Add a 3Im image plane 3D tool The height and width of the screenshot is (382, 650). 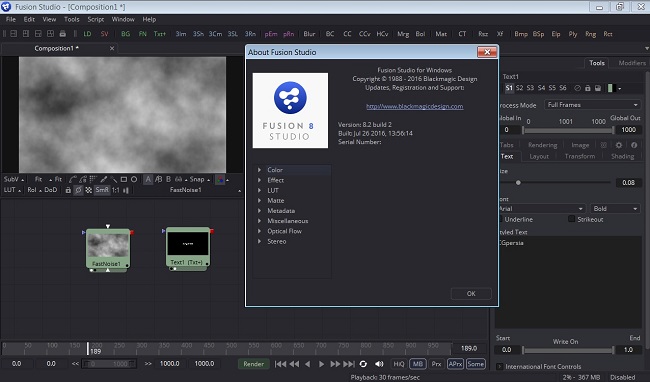point(181,34)
